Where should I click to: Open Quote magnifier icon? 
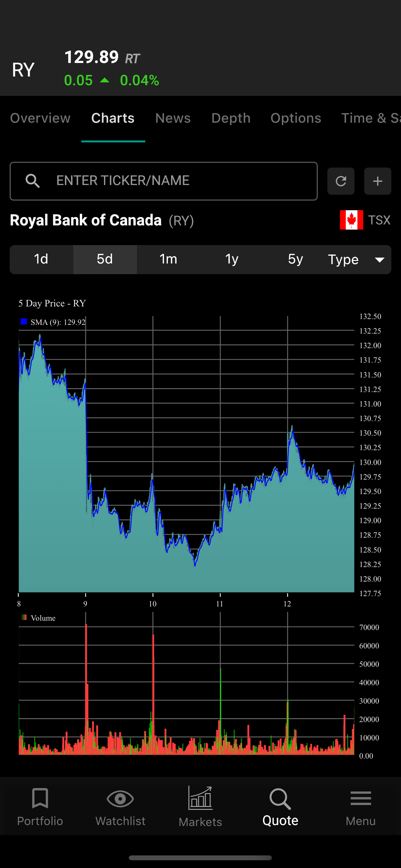[280, 799]
